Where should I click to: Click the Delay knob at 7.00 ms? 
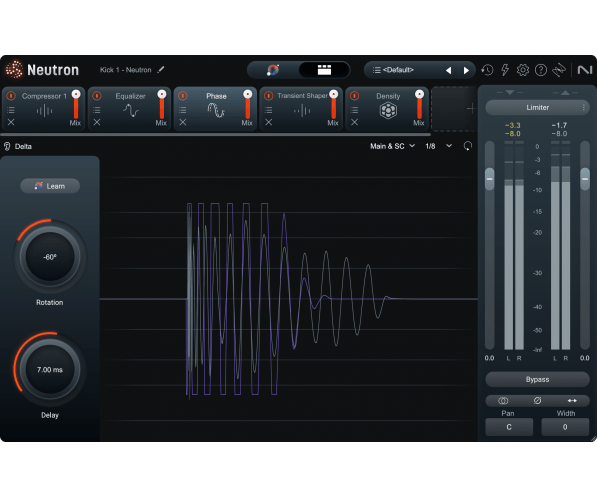(50, 369)
